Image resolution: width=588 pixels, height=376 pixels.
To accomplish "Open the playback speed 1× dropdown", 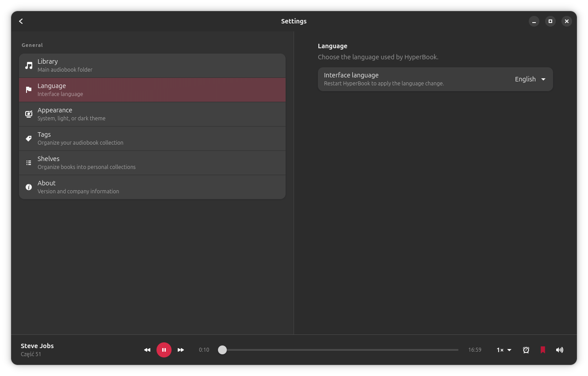I will pos(504,350).
